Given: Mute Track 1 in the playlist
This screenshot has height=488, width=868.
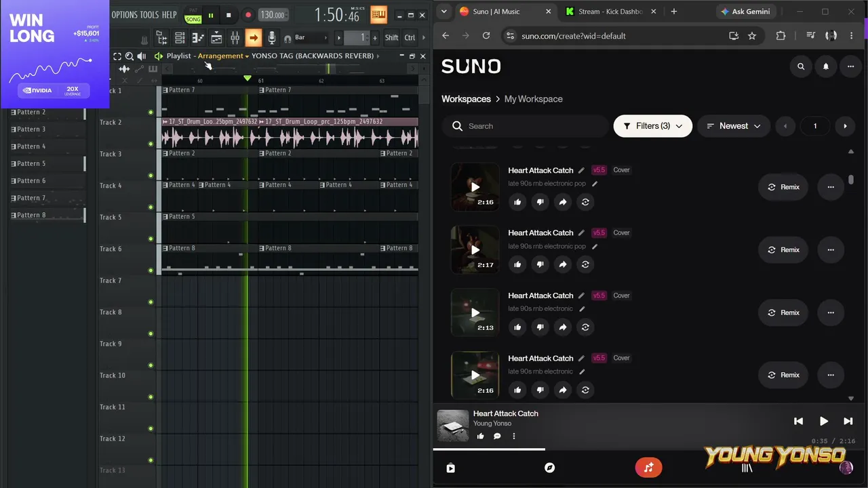Looking at the screenshot, I should [151, 112].
